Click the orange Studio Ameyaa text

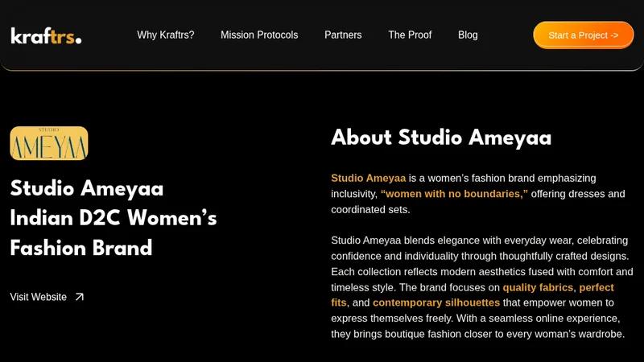pyautogui.click(x=369, y=178)
